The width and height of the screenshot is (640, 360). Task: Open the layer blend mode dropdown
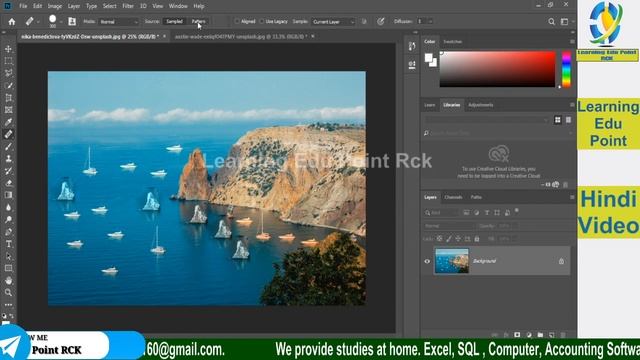[448, 226]
